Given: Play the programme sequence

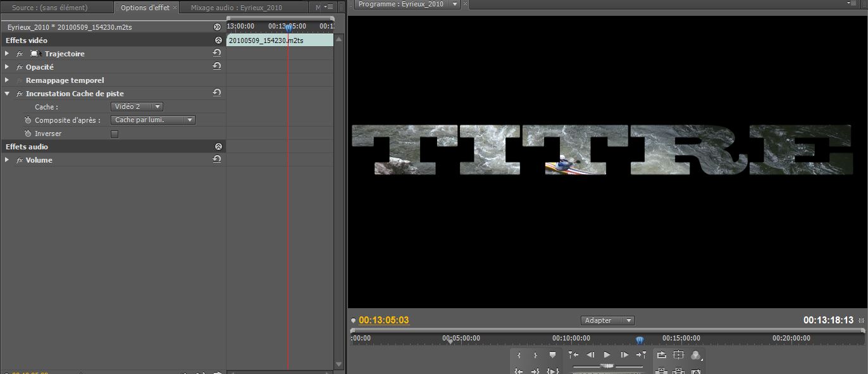Looking at the screenshot, I should click(607, 355).
